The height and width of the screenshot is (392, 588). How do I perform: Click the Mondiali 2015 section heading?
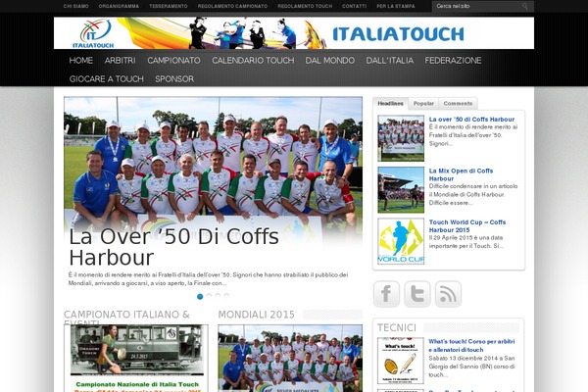(x=256, y=315)
